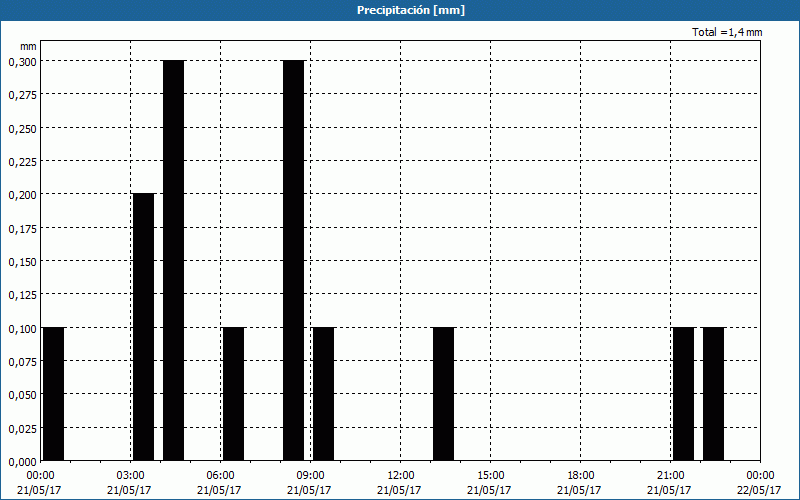
Task: Click the 0,100 y-axis label
Action: [x=22, y=329]
